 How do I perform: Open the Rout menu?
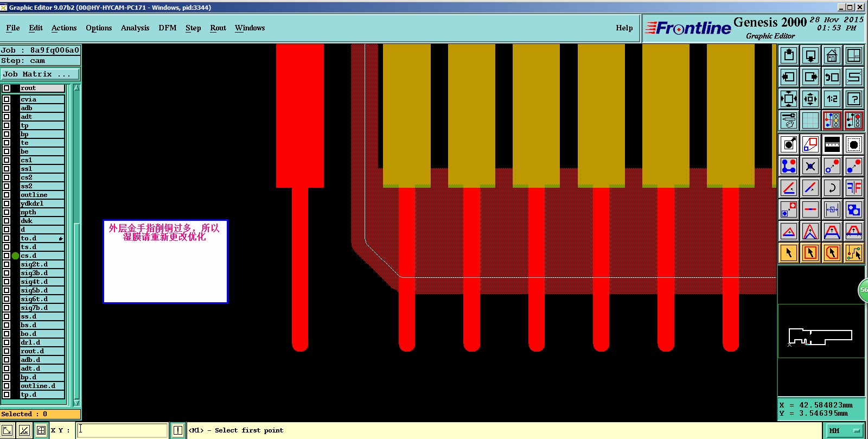coord(218,28)
